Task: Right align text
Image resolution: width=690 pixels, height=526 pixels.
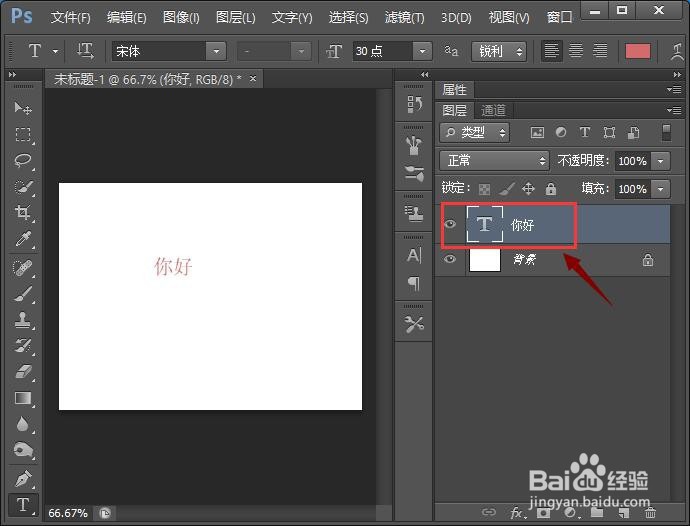Action: pyautogui.click(x=600, y=51)
